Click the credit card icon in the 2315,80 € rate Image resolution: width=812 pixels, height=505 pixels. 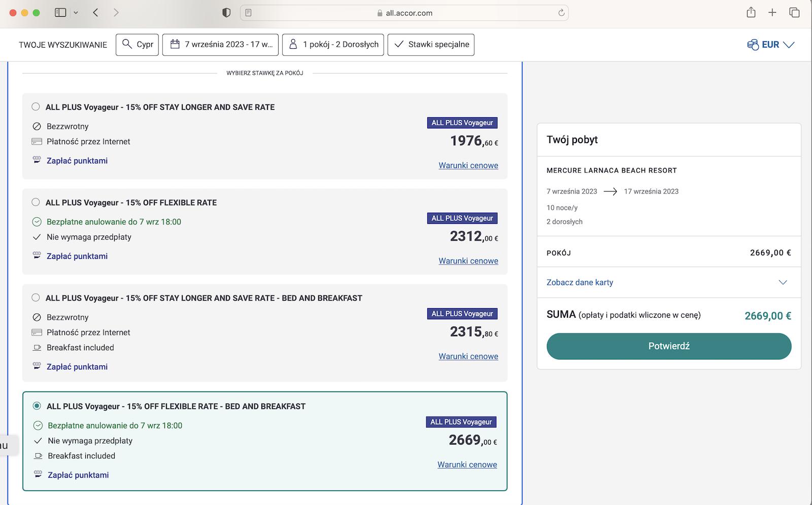click(x=37, y=332)
